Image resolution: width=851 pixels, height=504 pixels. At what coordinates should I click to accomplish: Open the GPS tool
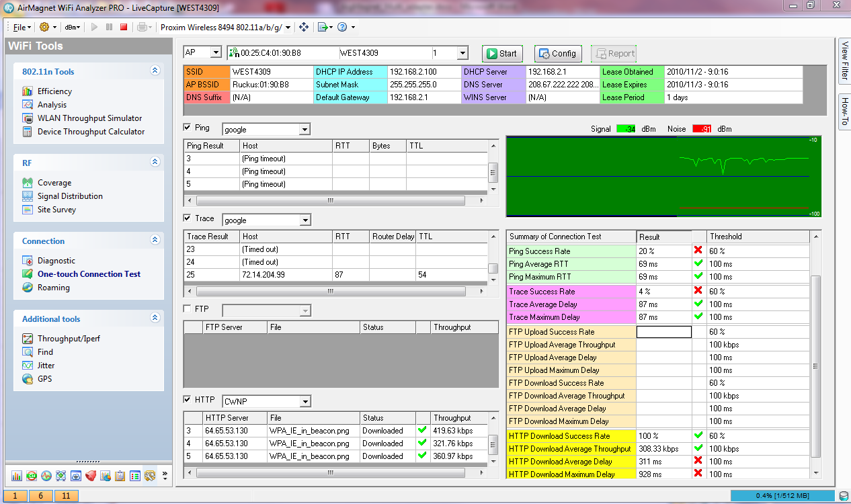pyautogui.click(x=44, y=379)
